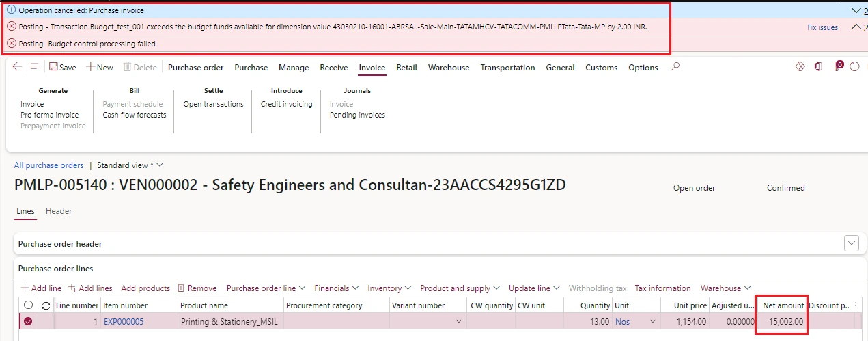The width and height of the screenshot is (868, 341).
Task: Click the Quantity 13.00 cell
Action: (587, 321)
